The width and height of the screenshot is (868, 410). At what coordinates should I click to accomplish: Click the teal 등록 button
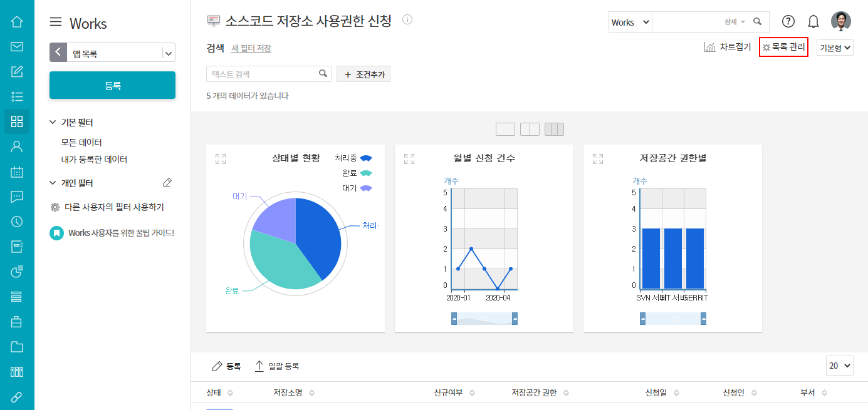[x=112, y=86]
